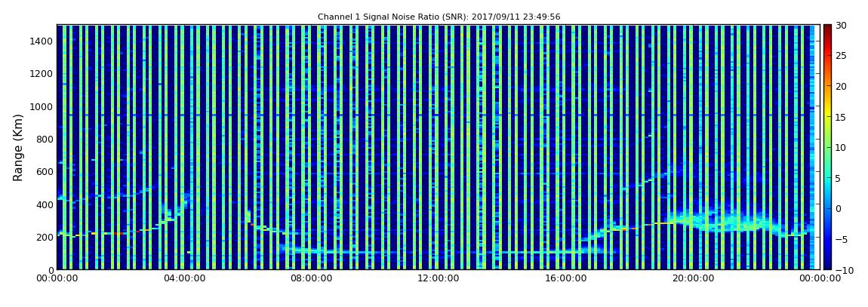Click the colorbar label 10
The width and height of the screenshot is (868, 307).
click(842, 147)
